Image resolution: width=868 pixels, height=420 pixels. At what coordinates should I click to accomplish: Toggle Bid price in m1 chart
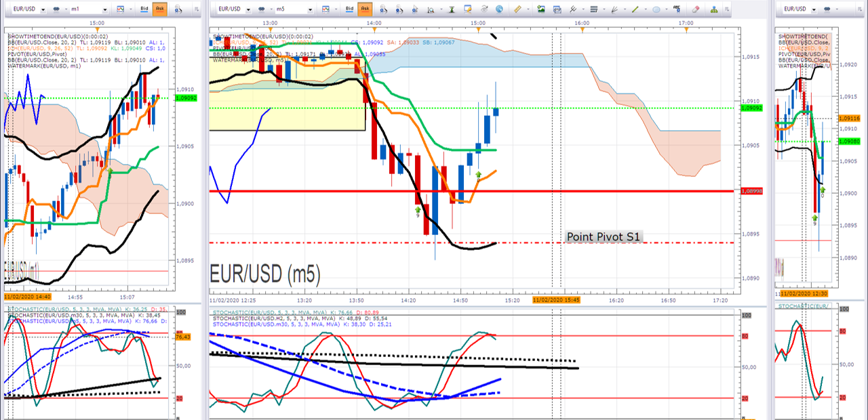pos(144,9)
